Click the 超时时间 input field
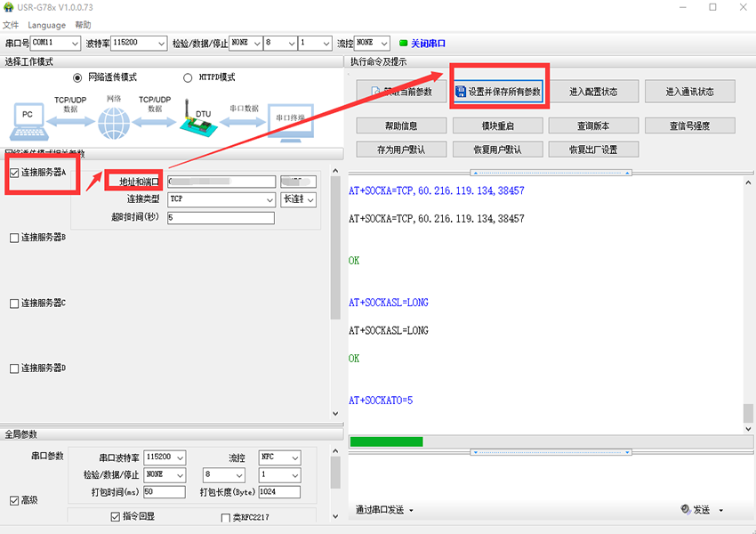The image size is (756, 534). pos(220,217)
